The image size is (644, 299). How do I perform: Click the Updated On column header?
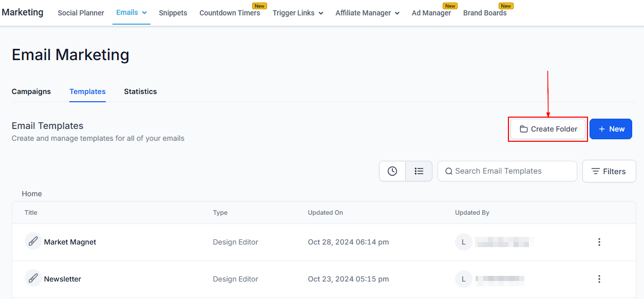click(x=326, y=212)
